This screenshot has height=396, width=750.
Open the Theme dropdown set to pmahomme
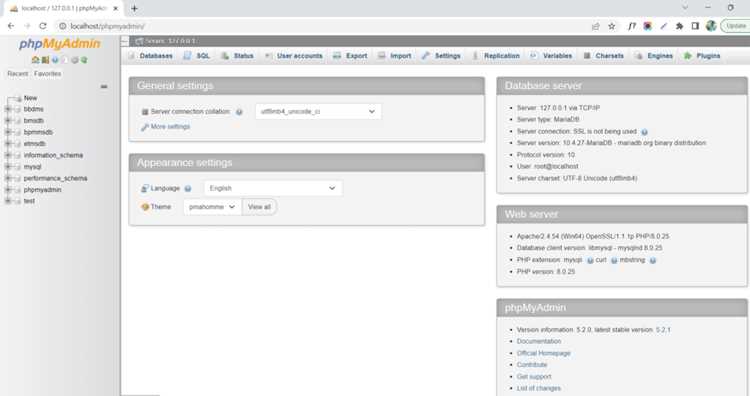(212, 207)
